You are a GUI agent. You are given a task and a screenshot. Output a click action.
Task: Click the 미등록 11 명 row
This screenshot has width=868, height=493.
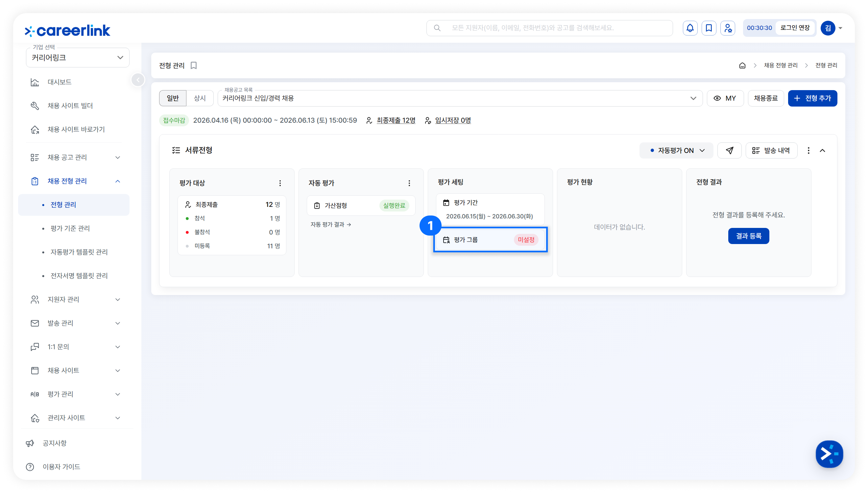click(x=232, y=246)
